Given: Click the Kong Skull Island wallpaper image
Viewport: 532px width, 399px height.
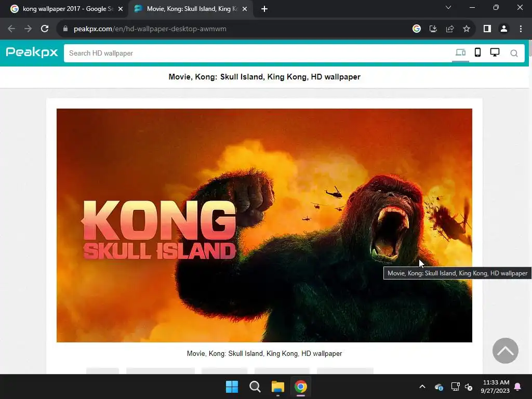Looking at the screenshot, I should [264, 225].
